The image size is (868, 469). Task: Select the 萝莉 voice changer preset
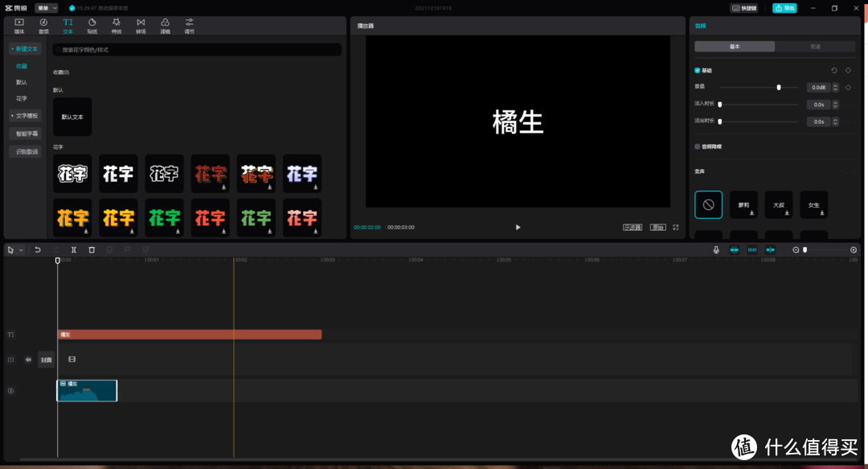point(743,204)
